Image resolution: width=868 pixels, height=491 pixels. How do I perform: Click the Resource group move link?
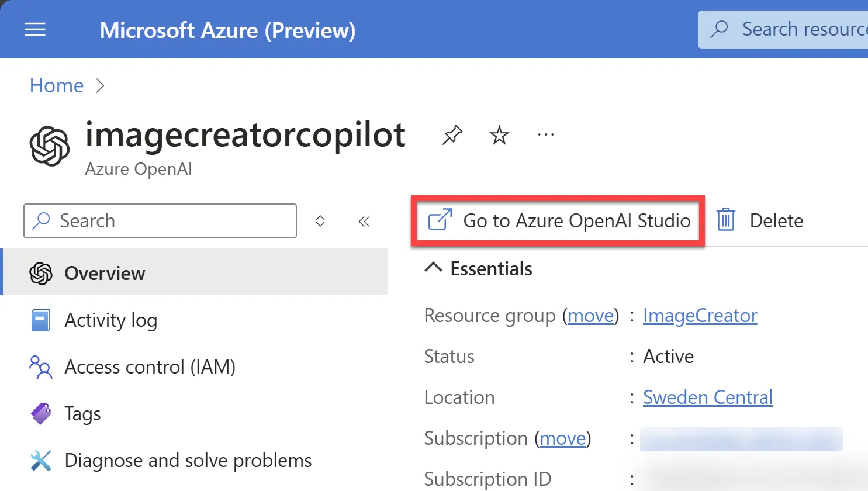(x=590, y=316)
